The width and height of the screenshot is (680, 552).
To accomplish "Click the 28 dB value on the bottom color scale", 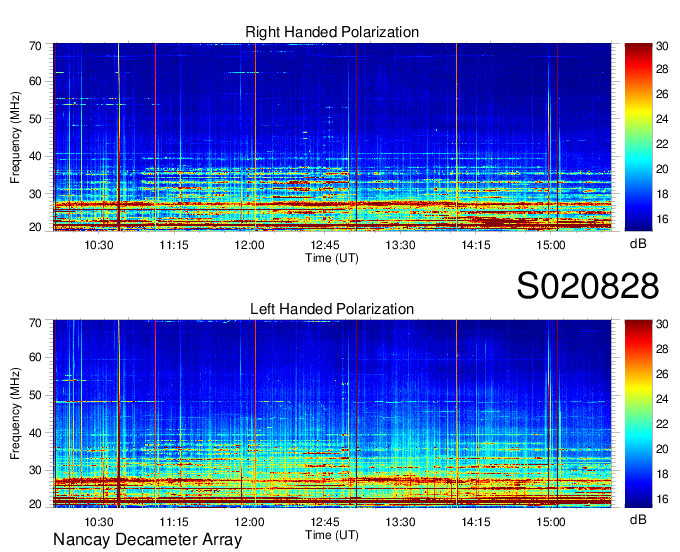I will tap(662, 349).
